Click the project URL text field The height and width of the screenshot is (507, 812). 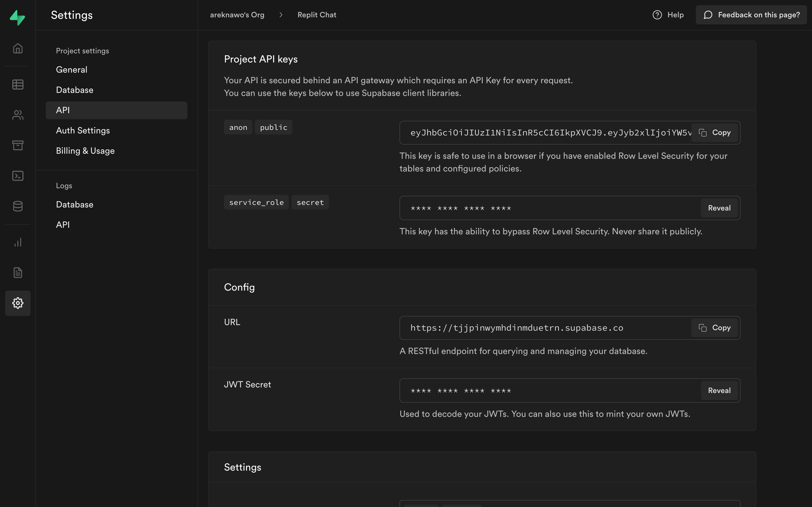point(544,328)
